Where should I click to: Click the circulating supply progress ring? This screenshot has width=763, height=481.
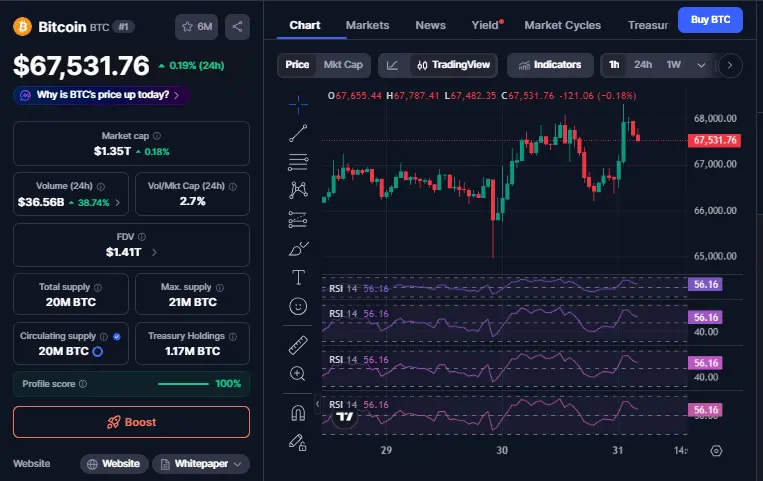[97, 352]
